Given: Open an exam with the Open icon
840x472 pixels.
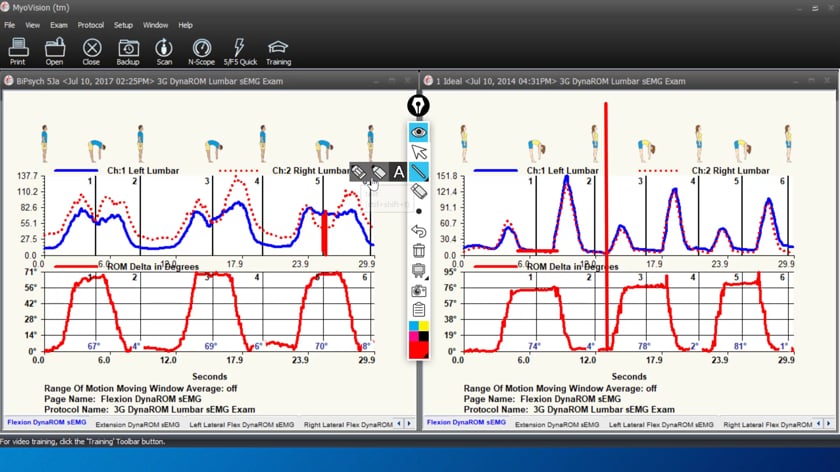Looking at the screenshot, I should [x=55, y=51].
